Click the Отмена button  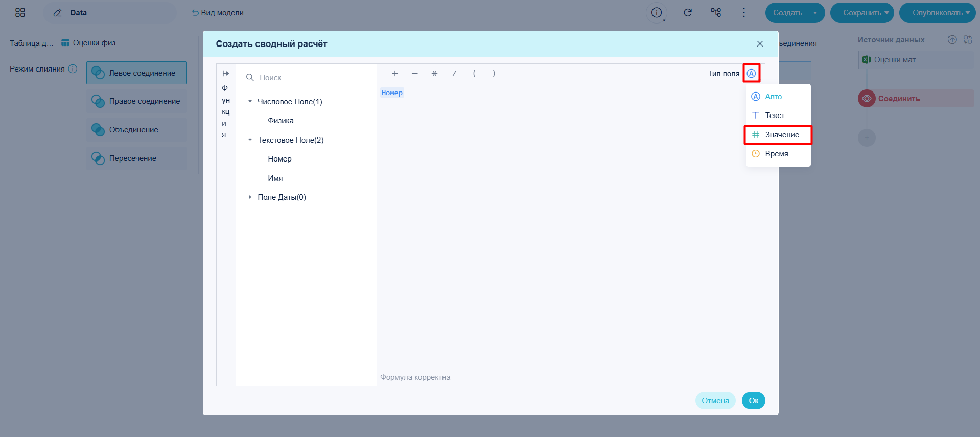tap(715, 401)
